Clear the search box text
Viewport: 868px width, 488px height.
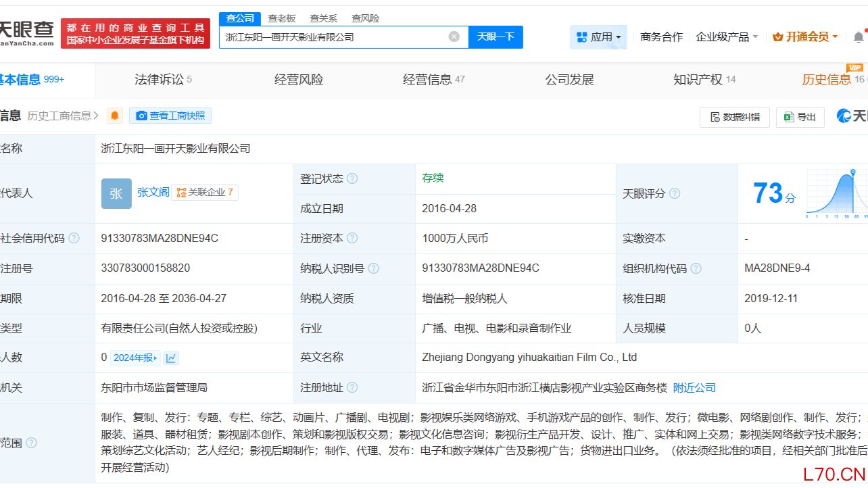[454, 36]
